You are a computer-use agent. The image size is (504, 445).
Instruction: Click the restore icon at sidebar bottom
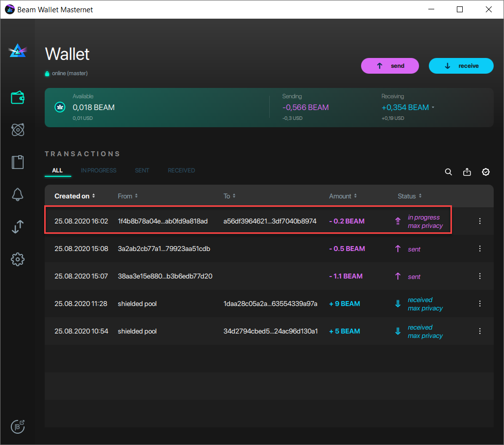[x=18, y=426]
